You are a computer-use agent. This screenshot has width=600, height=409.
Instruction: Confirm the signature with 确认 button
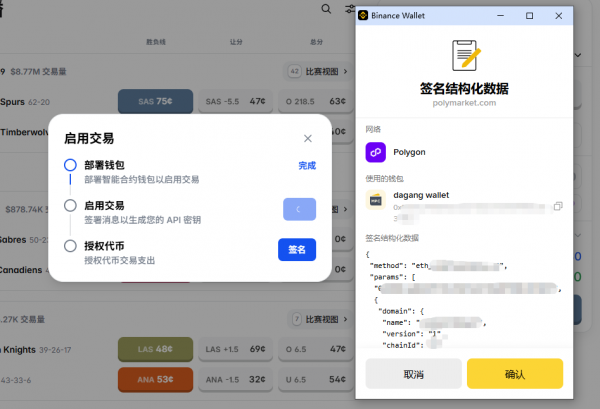click(515, 374)
